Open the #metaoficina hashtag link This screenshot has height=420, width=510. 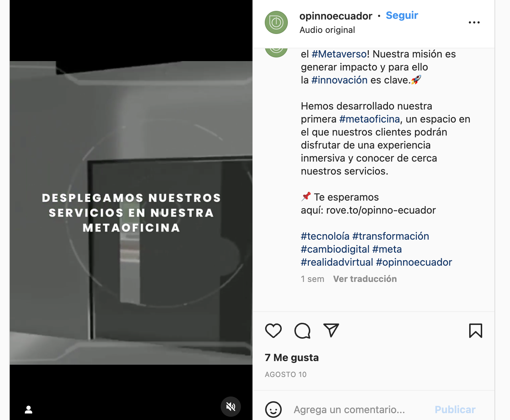coord(369,119)
